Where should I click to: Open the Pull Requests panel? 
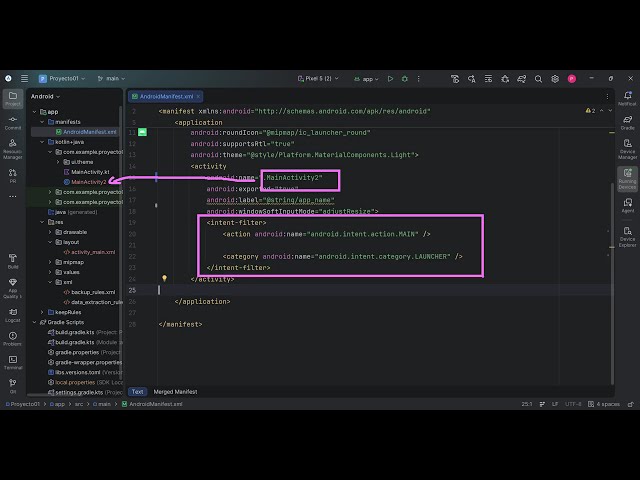(13, 176)
